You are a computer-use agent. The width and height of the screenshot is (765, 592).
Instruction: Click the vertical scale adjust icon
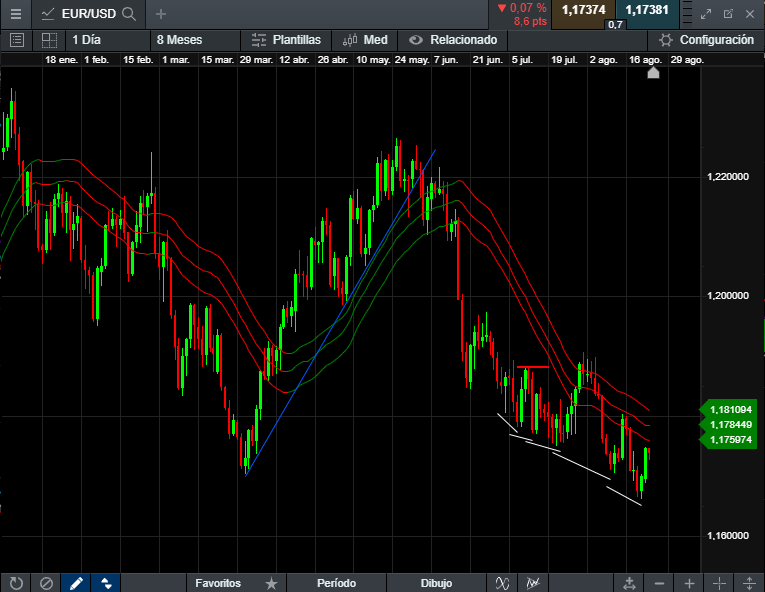pyautogui.click(x=749, y=583)
